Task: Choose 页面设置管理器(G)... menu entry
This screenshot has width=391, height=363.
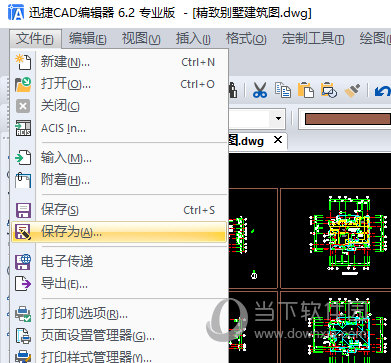Action: click(119, 336)
